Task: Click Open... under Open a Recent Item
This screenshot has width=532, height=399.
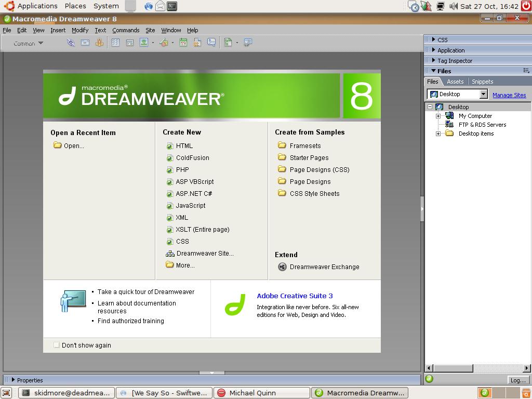Action: [69, 145]
